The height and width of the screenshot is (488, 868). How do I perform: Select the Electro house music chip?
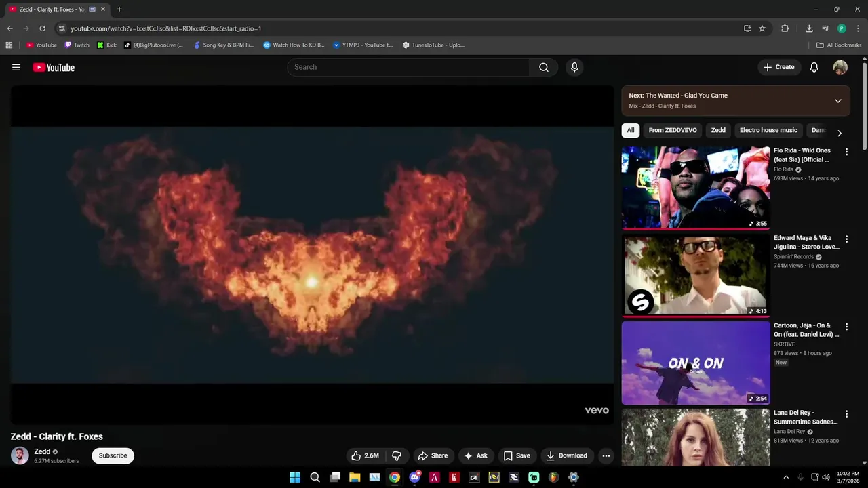(x=768, y=130)
